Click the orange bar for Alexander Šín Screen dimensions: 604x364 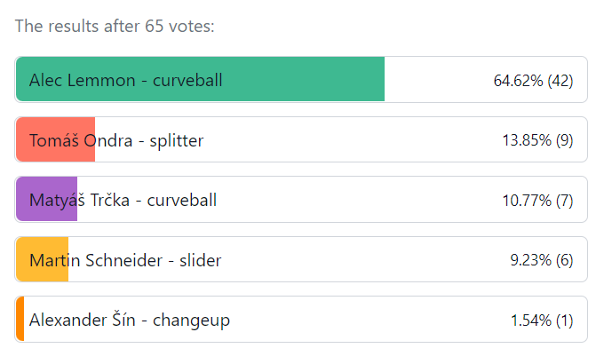(20, 320)
